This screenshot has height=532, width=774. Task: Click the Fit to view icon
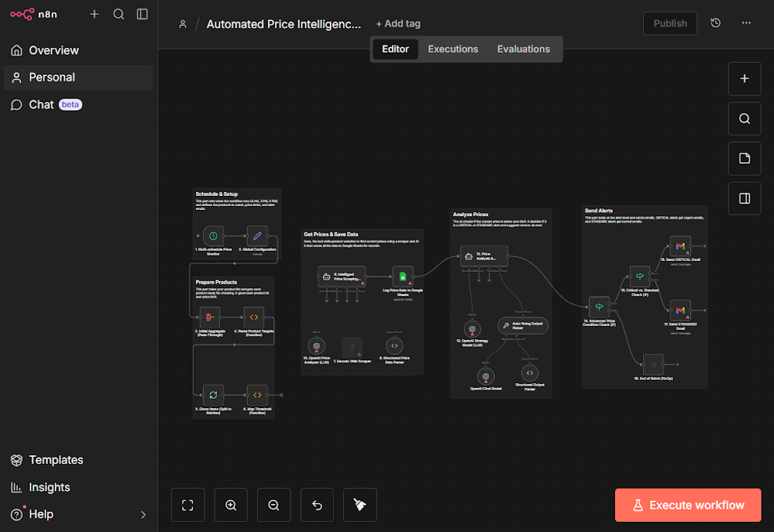click(188, 505)
